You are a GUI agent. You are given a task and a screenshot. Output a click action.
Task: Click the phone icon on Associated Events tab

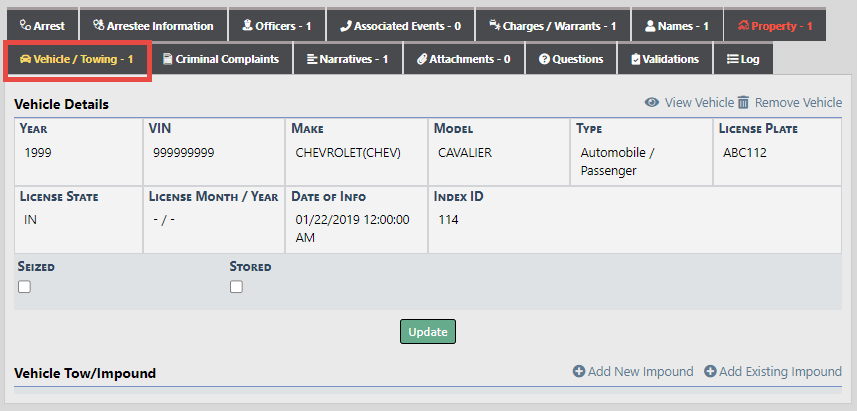click(345, 26)
